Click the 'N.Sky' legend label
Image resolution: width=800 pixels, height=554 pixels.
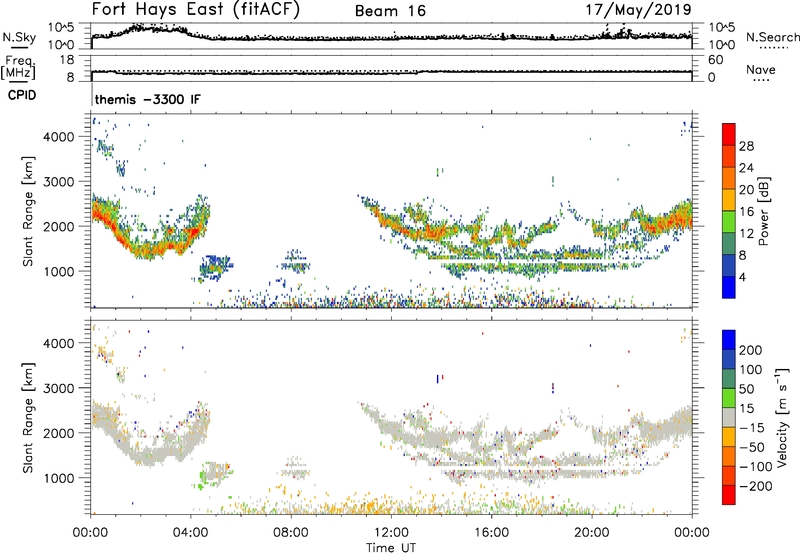click(x=19, y=37)
